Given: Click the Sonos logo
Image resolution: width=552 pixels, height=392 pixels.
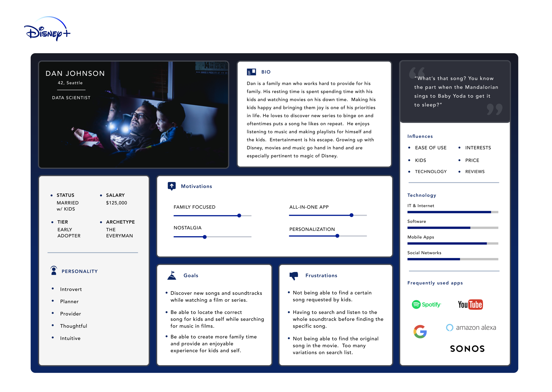Looking at the screenshot, I should coord(467,349).
